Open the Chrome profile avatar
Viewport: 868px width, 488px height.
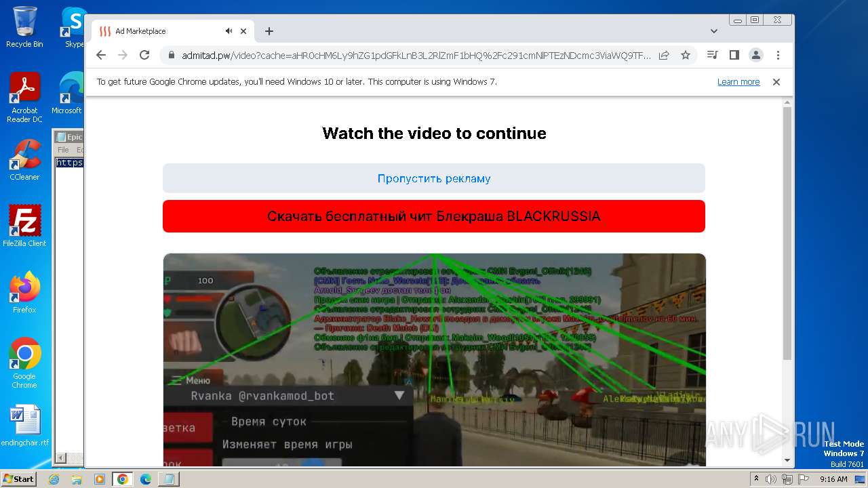pyautogui.click(x=756, y=55)
